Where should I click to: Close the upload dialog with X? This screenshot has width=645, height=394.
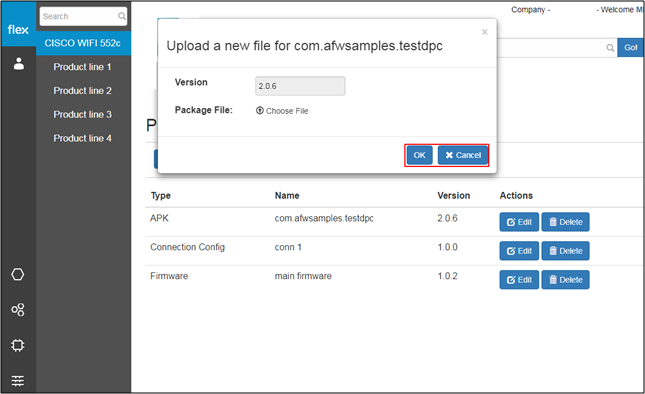[x=485, y=32]
